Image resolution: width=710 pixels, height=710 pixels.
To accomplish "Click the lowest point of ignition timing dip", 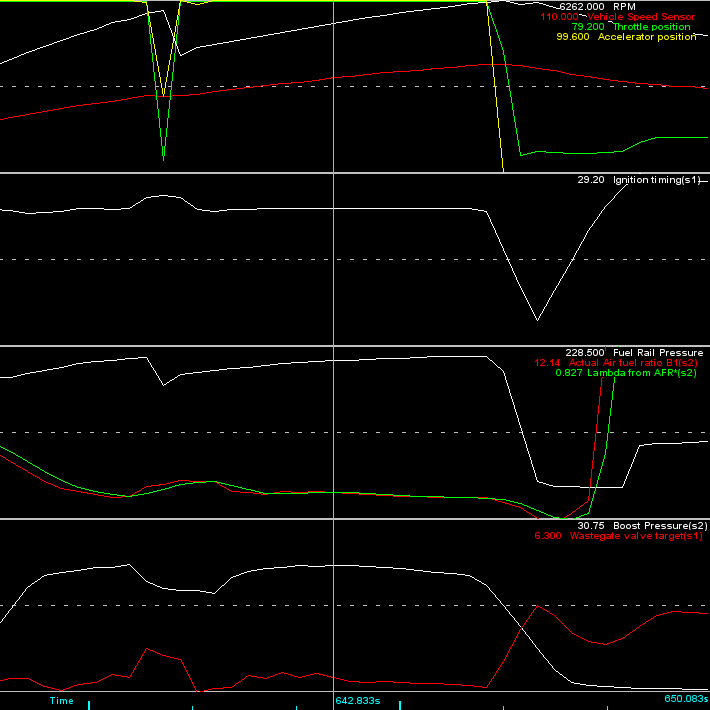I will coord(537,320).
